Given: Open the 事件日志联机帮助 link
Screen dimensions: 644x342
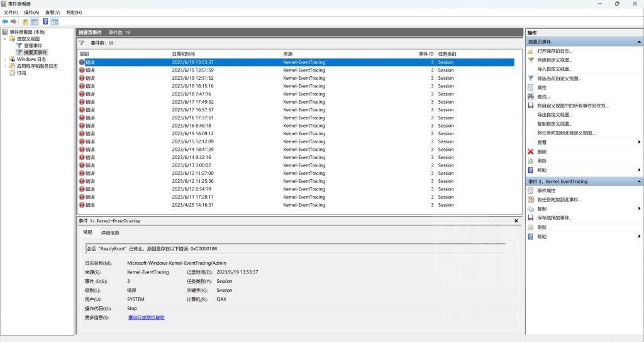Looking at the screenshot, I should [x=146, y=317].
